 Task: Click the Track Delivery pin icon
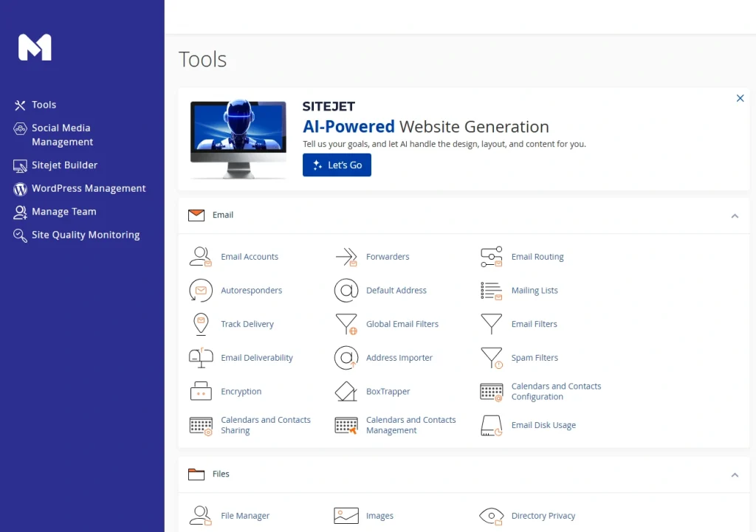click(x=201, y=325)
